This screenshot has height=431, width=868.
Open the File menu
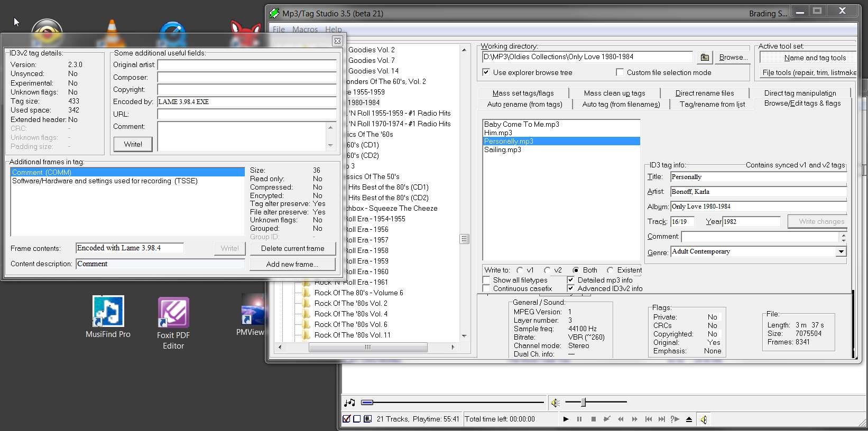tap(279, 29)
